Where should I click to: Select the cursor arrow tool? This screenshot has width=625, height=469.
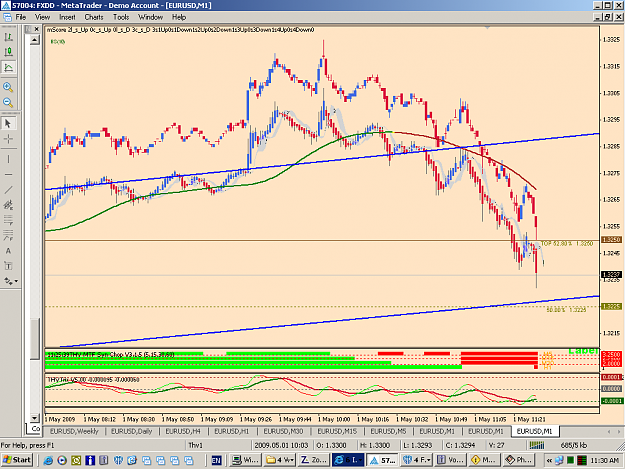8,124
